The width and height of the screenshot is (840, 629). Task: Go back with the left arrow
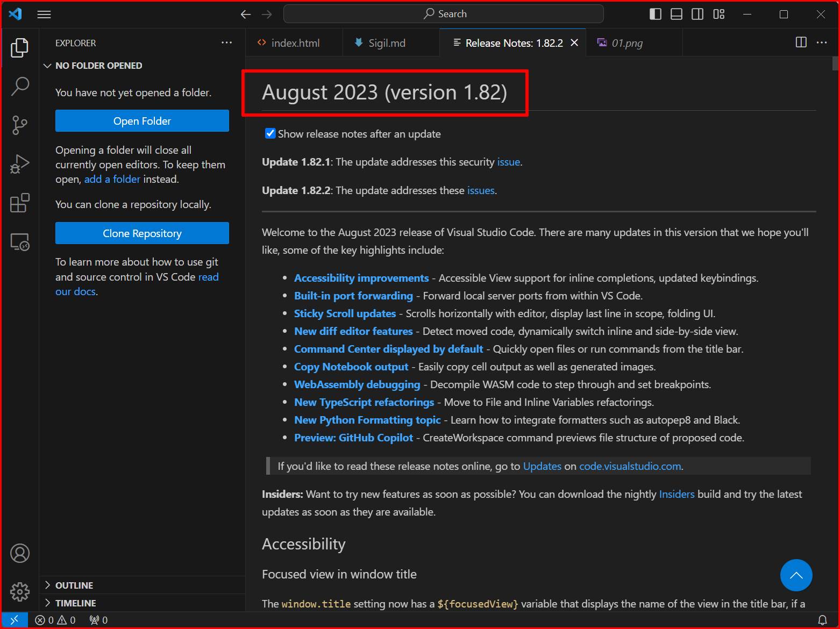[246, 15]
